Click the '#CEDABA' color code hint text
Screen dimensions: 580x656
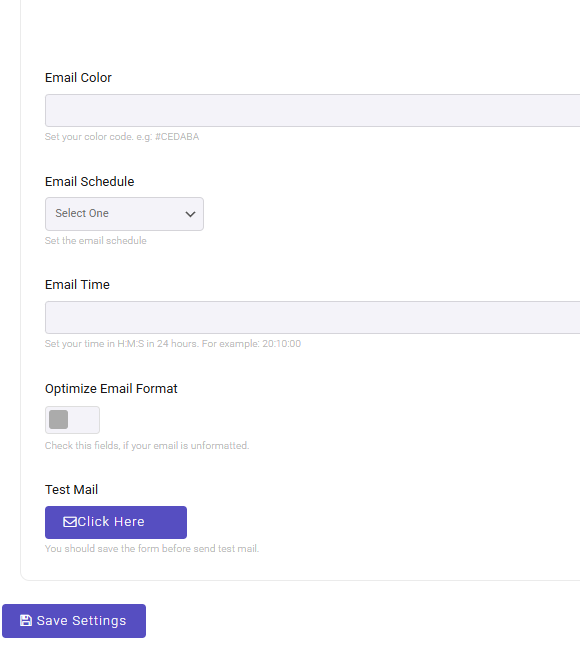tap(177, 137)
